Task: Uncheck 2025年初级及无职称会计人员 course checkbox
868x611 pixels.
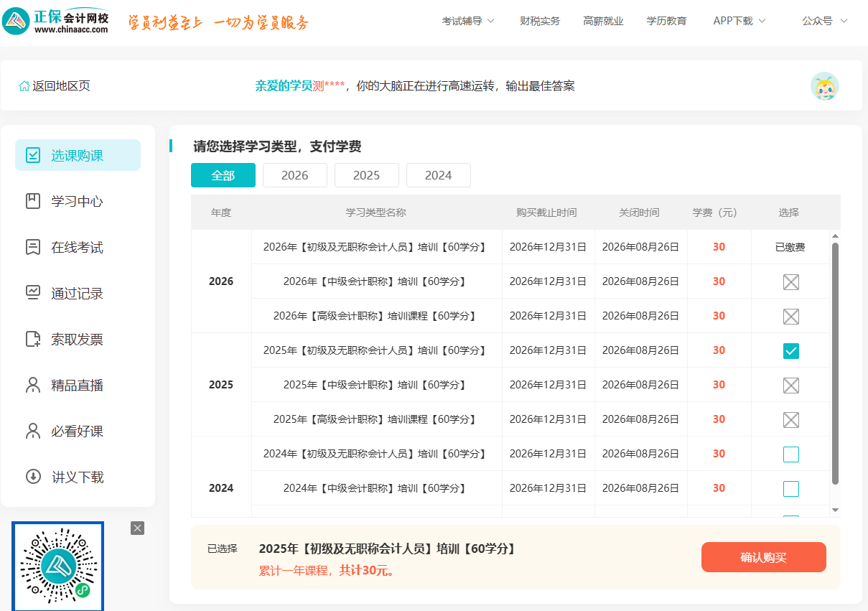Action: click(x=791, y=350)
